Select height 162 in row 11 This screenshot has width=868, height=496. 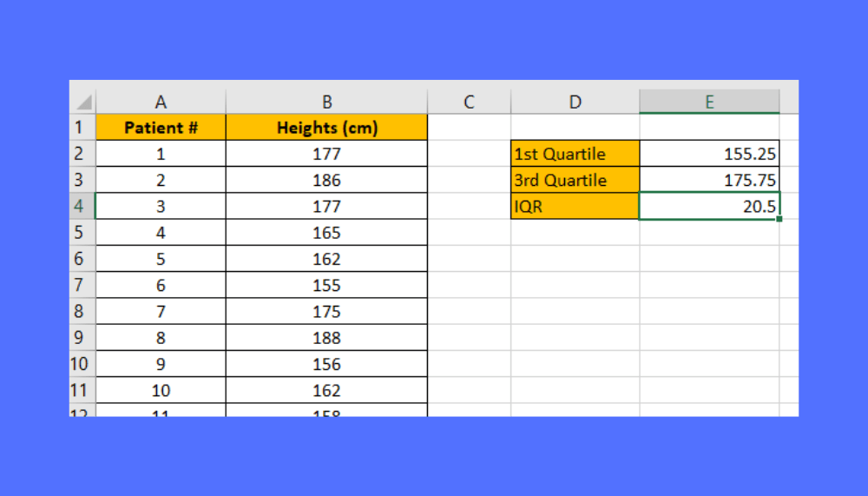(326, 390)
